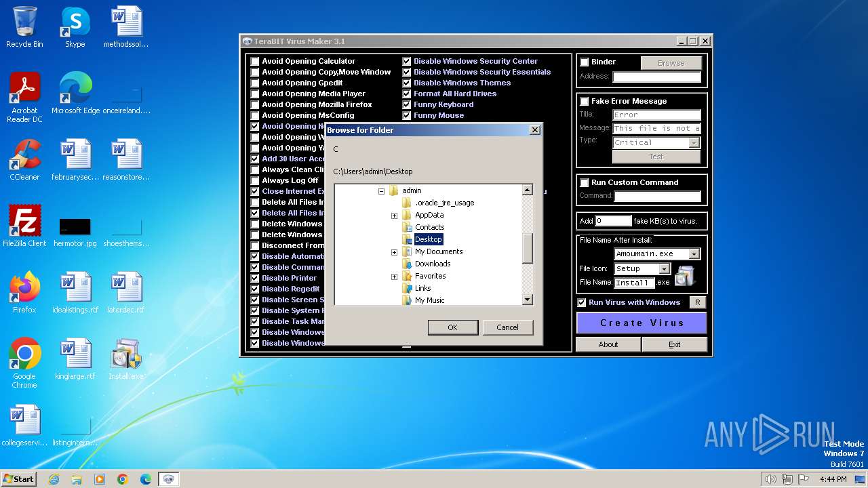Click the Exit button

[x=674, y=344]
